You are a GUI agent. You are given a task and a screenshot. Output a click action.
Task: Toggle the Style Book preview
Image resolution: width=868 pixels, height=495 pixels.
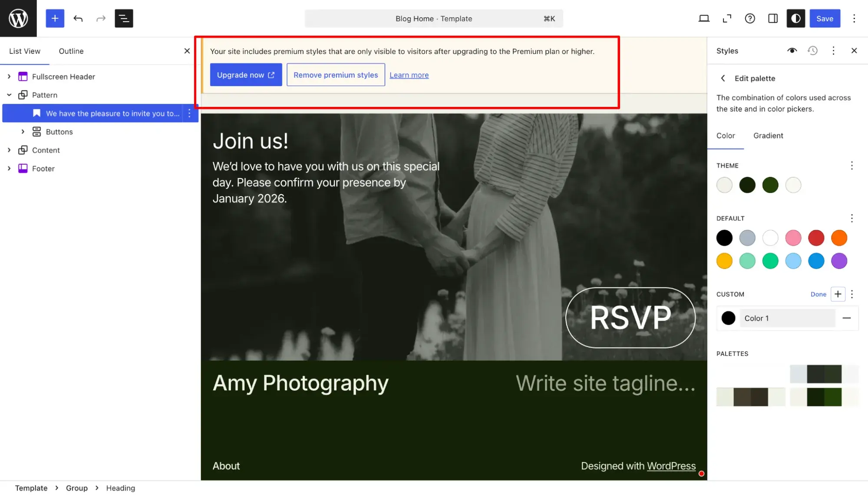[x=792, y=50]
